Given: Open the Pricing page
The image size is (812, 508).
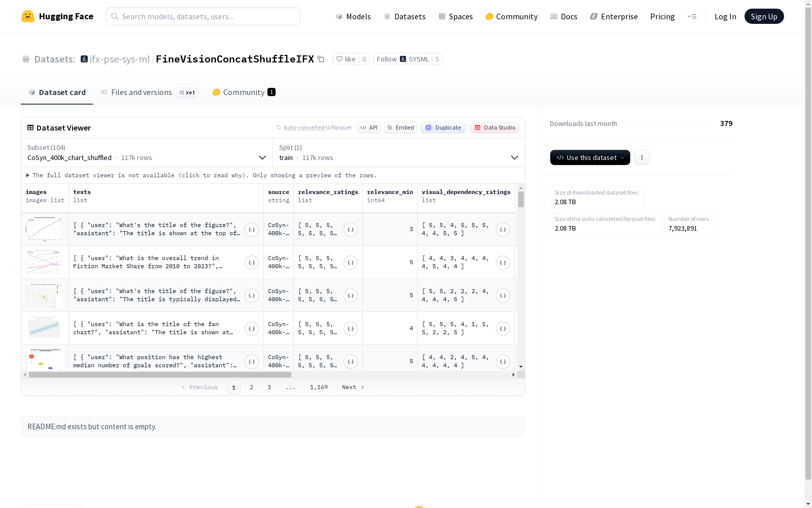Looking at the screenshot, I should [x=662, y=16].
